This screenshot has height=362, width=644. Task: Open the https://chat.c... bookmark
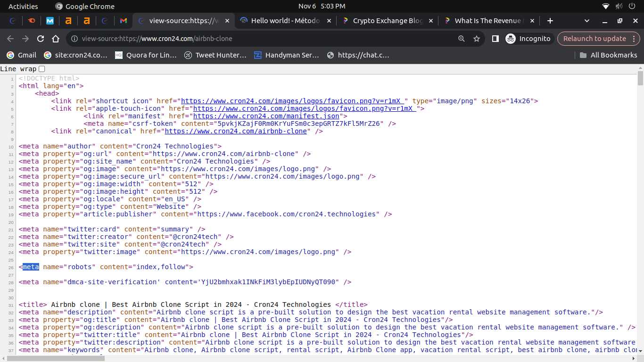(358, 55)
